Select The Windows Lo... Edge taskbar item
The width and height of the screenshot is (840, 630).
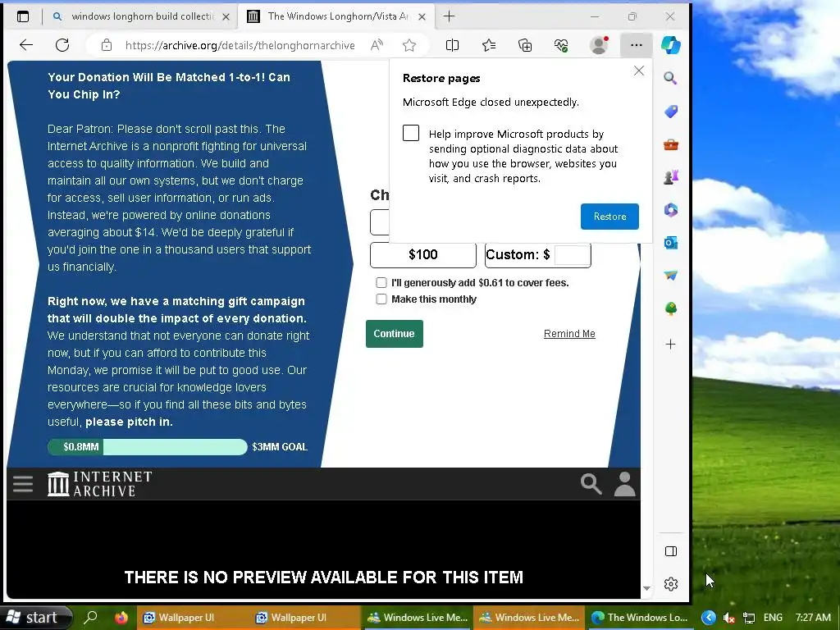click(x=639, y=618)
